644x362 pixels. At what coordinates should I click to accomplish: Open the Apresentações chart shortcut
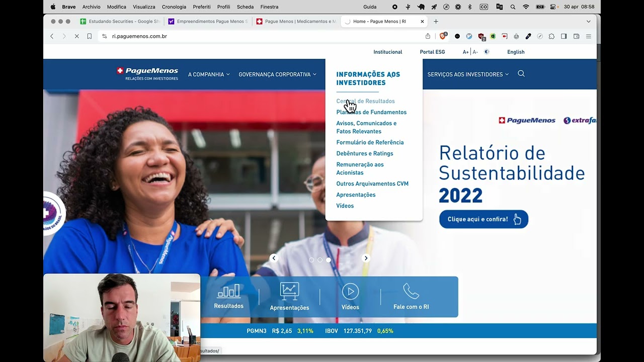(289, 297)
